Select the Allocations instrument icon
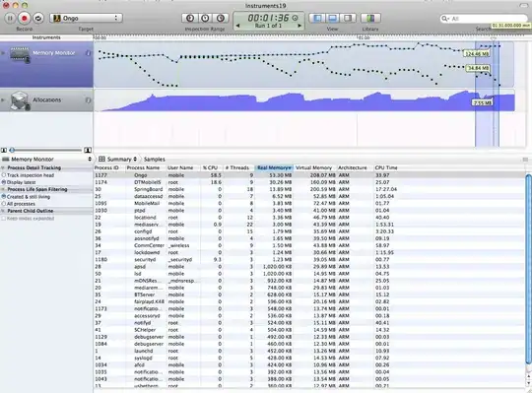The height and width of the screenshot is (393, 532). pyautogui.click(x=21, y=100)
